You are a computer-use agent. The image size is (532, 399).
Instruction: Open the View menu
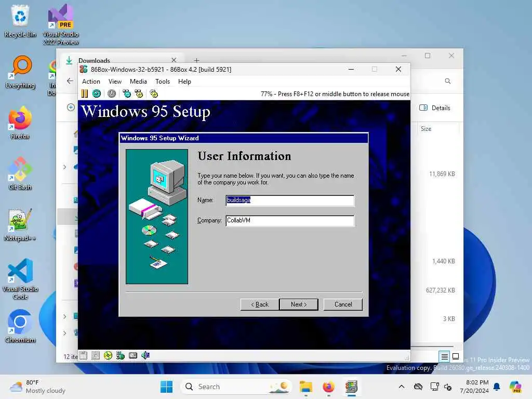point(115,82)
